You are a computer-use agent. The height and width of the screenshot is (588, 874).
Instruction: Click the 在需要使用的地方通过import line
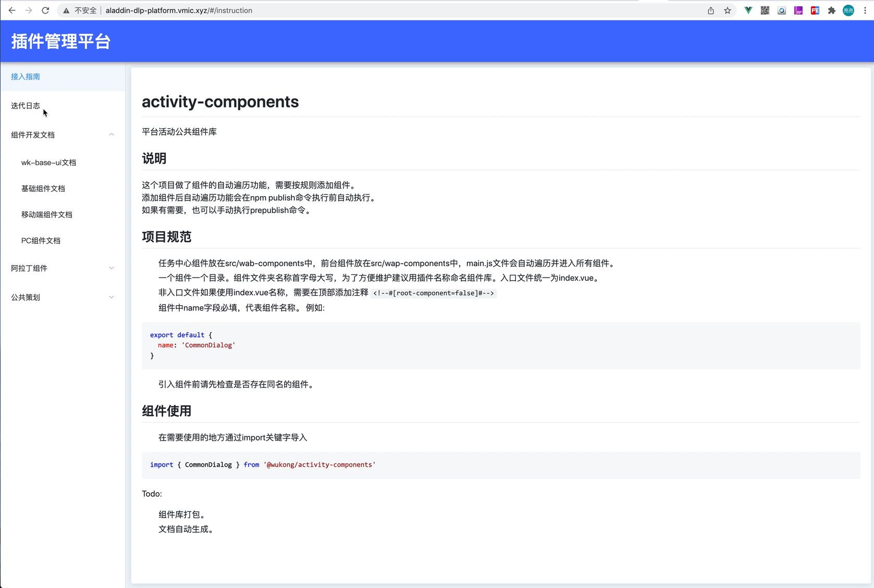point(233,437)
